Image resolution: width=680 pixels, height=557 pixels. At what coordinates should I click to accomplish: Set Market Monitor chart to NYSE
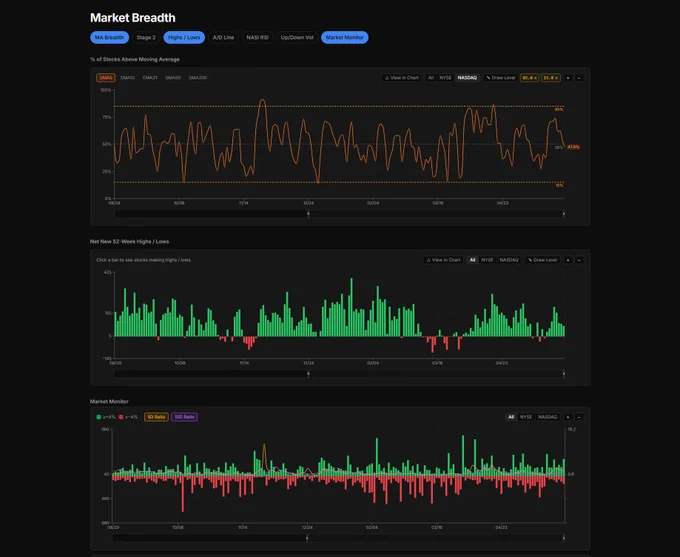(526, 417)
